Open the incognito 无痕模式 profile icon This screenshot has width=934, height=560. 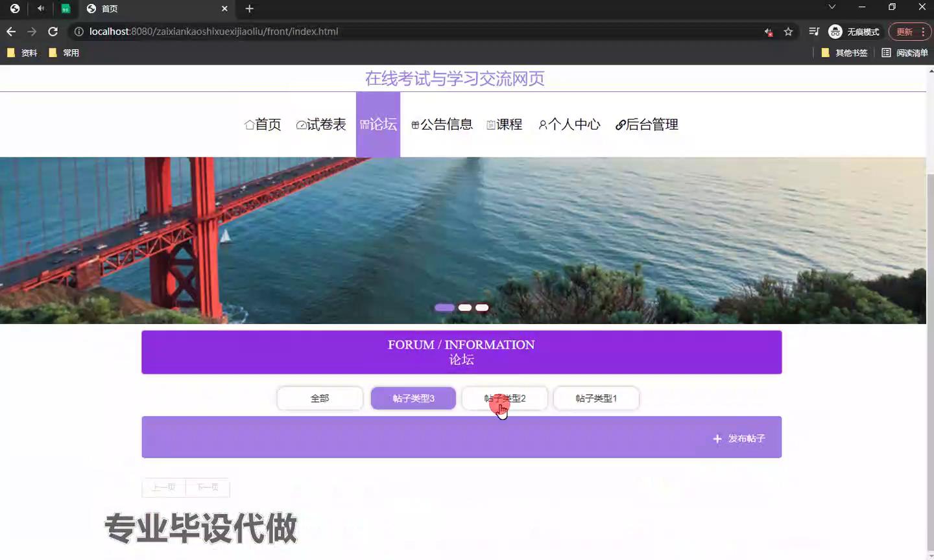click(x=835, y=32)
